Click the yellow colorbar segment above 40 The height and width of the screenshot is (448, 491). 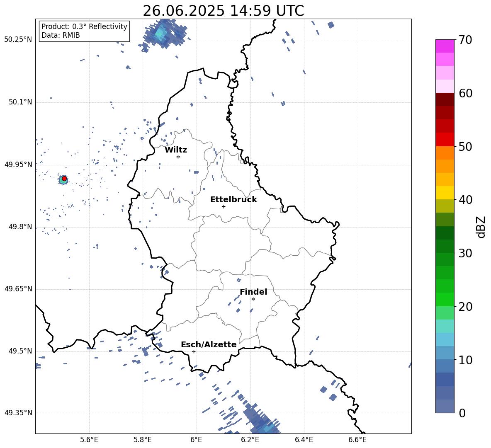tap(445, 193)
